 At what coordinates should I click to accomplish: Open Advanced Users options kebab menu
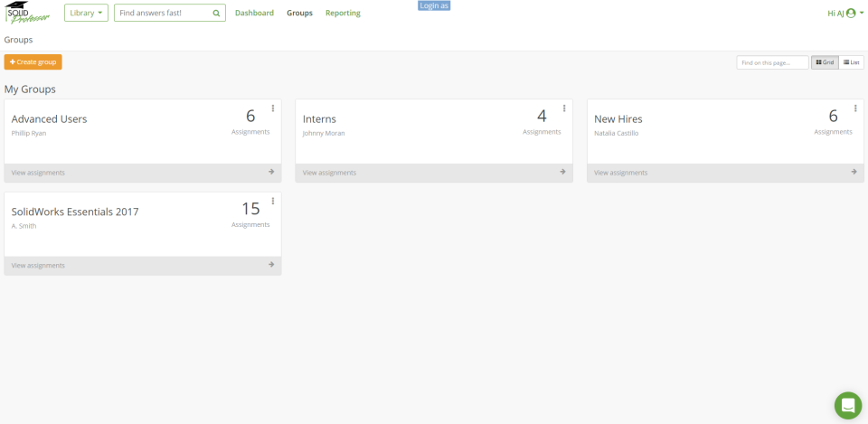tap(273, 108)
